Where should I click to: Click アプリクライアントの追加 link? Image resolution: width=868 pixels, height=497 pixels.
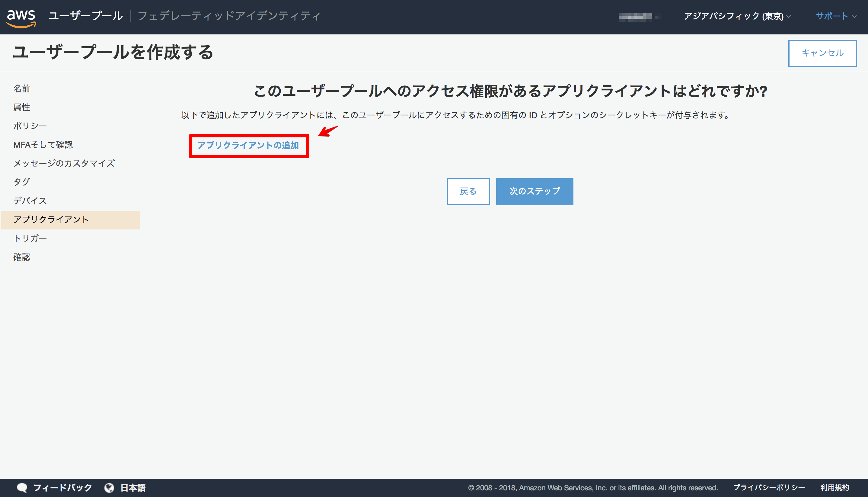tap(248, 146)
